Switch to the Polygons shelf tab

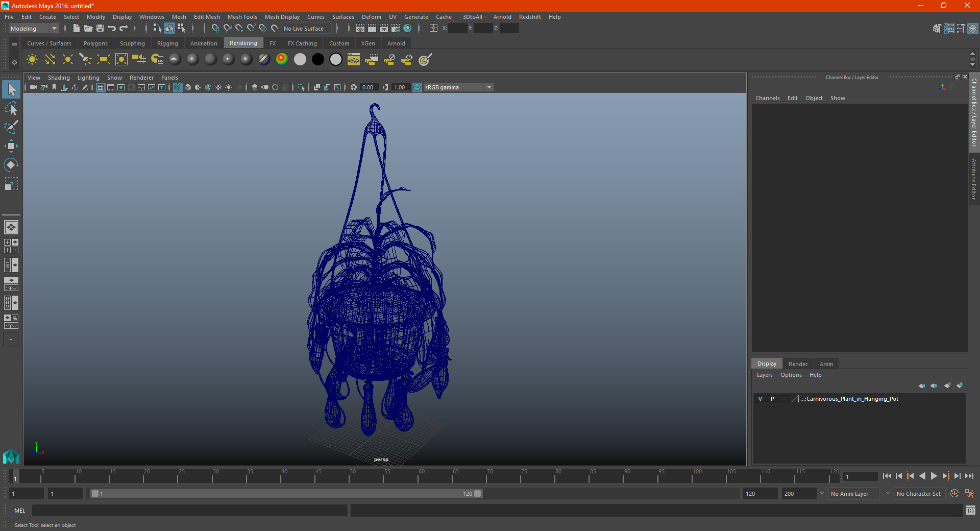95,43
